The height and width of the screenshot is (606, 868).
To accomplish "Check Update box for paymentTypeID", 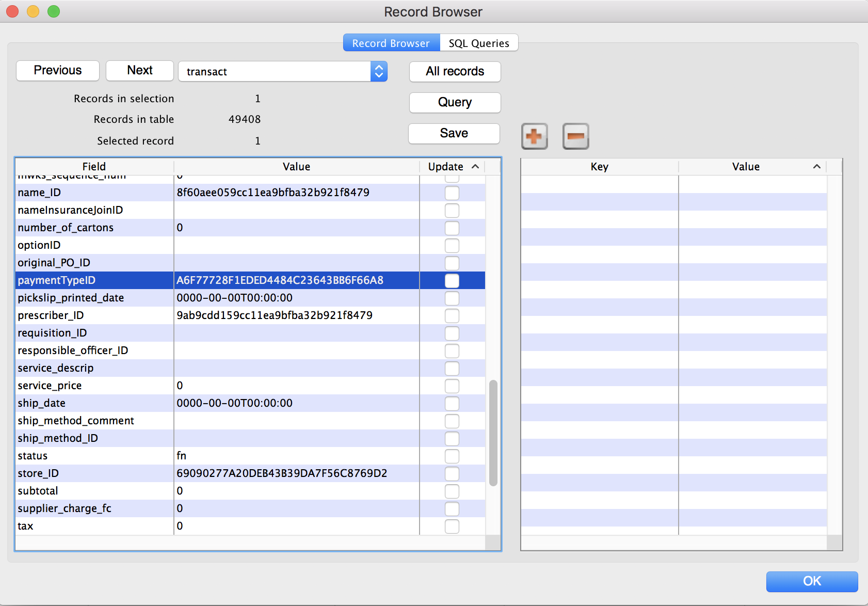I will (x=452, y=281).
